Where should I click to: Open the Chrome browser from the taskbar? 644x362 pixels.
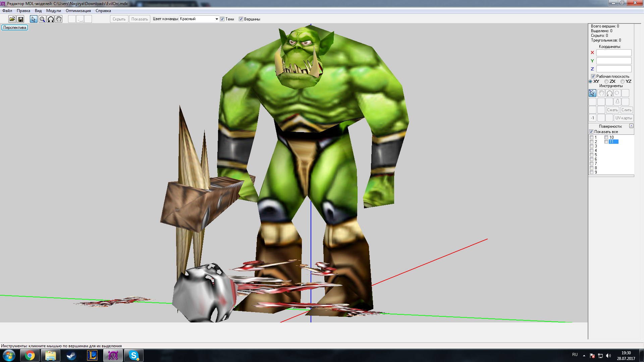pyautogui.click(x=30, y=355)
